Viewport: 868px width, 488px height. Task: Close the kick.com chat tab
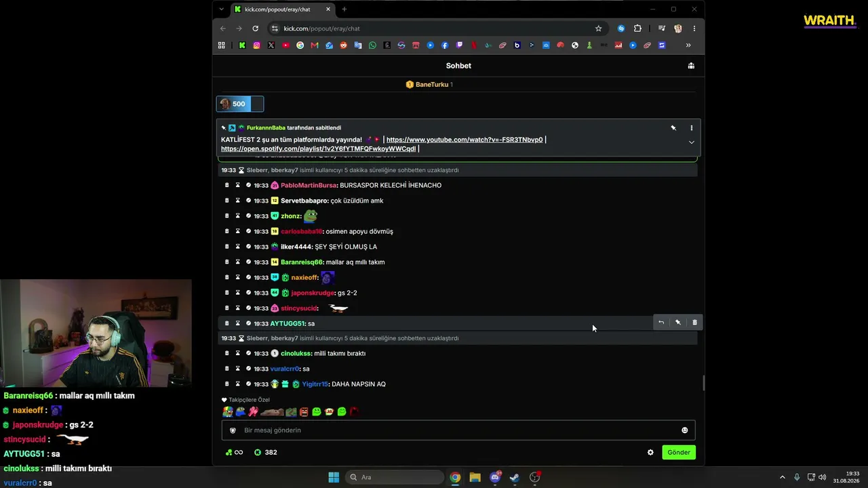point(328,9)
